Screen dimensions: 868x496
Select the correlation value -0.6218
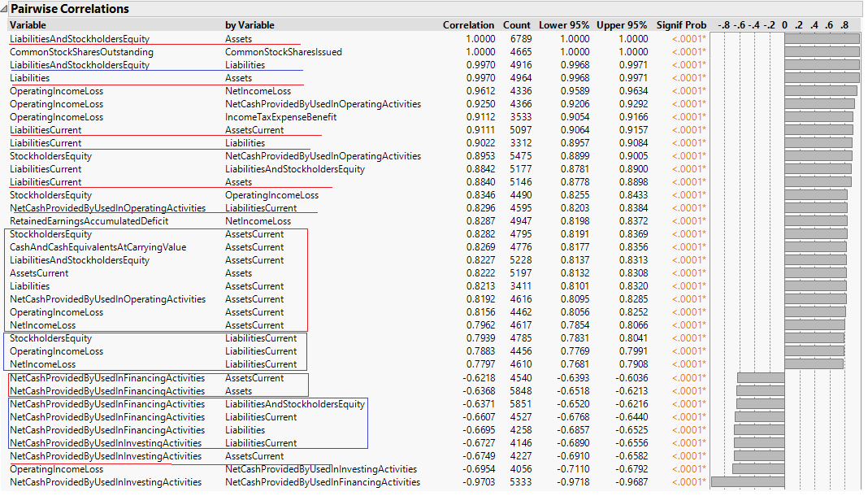(x=479, y=378)
